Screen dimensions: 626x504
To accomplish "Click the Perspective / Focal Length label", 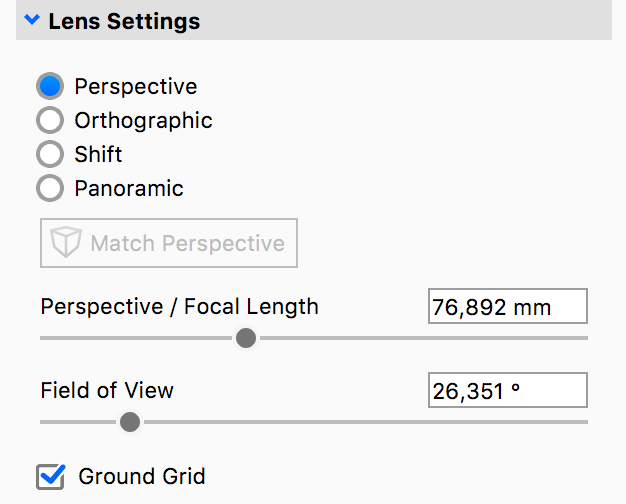I will [179, 306].
